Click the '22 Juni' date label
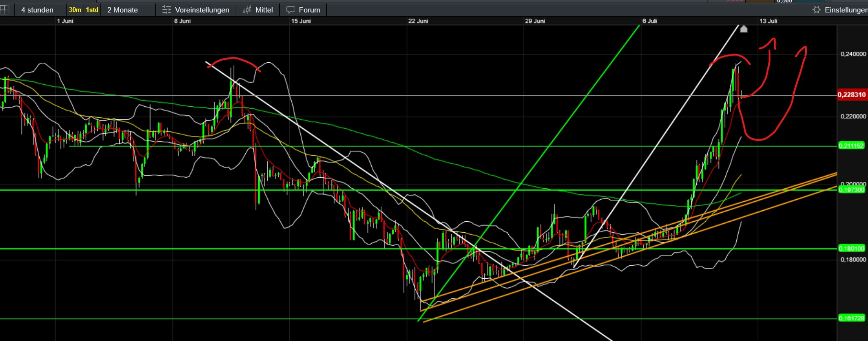The width and height of the screenshot is (868, 341). [x=418, y=21]
